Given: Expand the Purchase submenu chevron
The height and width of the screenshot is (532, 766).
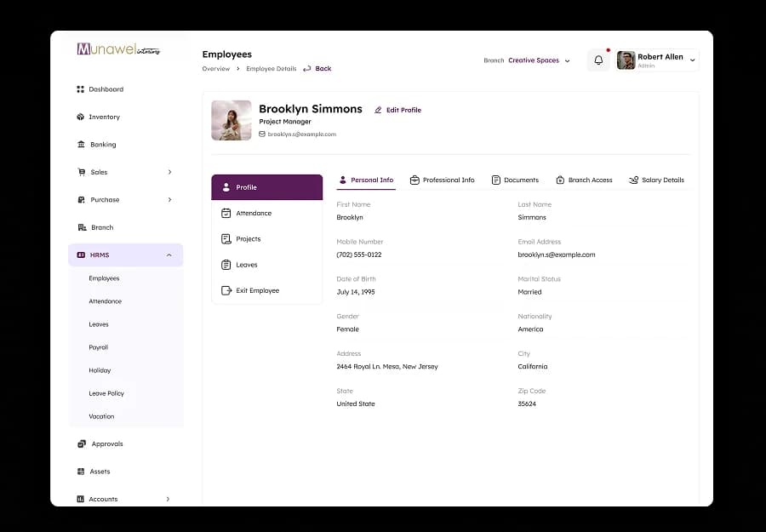Looking at the screenshot, I should click(169, 199).
